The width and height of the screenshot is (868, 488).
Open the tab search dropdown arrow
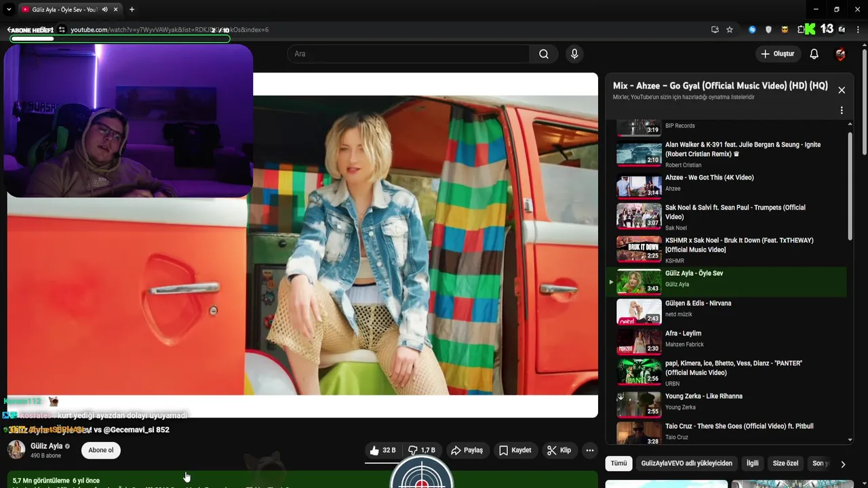click(x=9, y=9)
